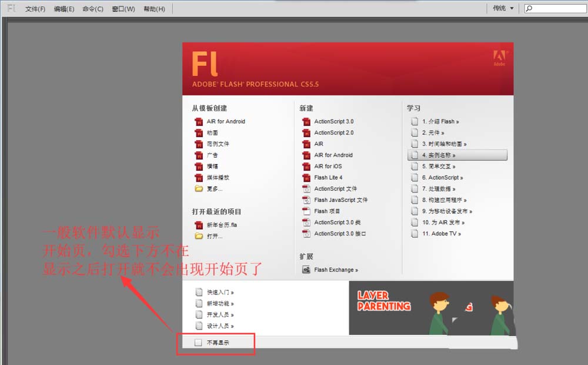Click the 横幅 template icon
The image size is (588, 365).
click(x=199, y=167)
